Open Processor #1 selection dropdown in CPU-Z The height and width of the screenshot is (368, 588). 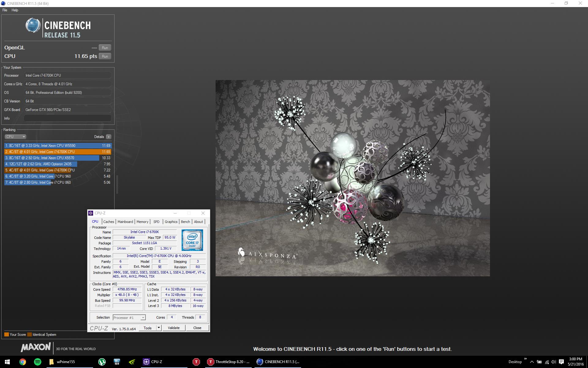click(x=129, y=318)
